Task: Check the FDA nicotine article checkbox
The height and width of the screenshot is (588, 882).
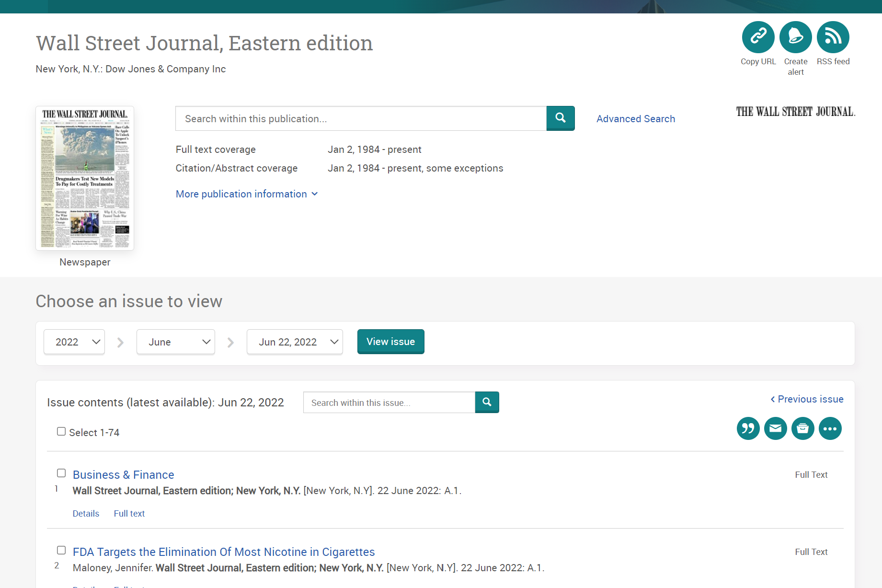Action: (61, 550)
